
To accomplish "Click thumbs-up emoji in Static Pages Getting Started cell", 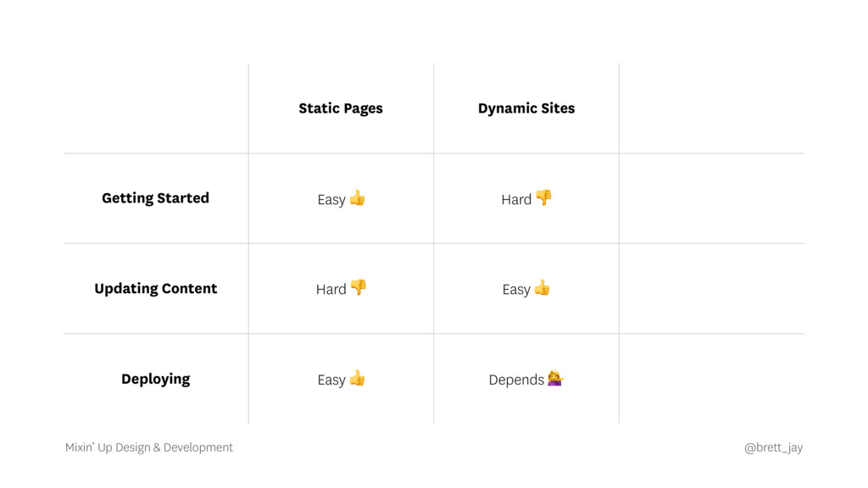I will [x=357, y=198].
